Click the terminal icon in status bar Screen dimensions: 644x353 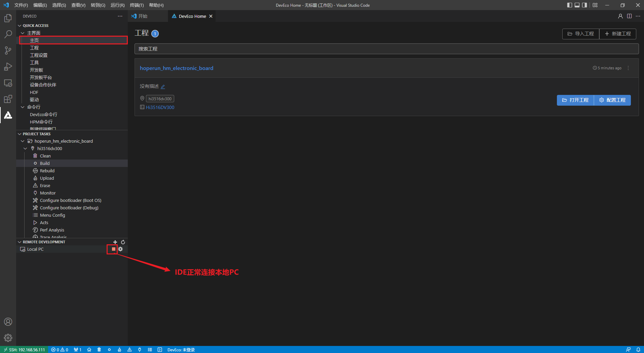click(x=160, y=350)
